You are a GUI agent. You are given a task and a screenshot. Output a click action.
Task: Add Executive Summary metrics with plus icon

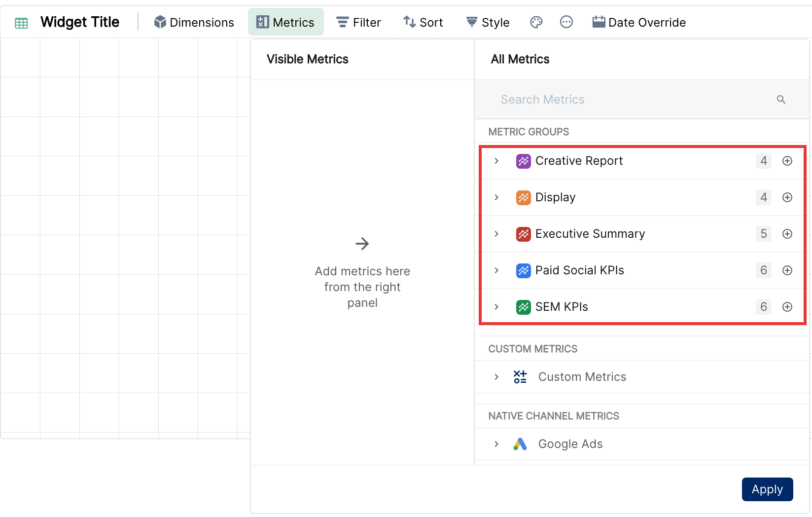click(x=787, y=234)
